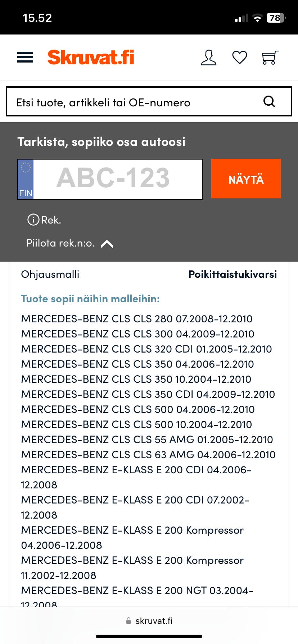Open the hamburger menu
298x644 pixels.
[25, 57]
